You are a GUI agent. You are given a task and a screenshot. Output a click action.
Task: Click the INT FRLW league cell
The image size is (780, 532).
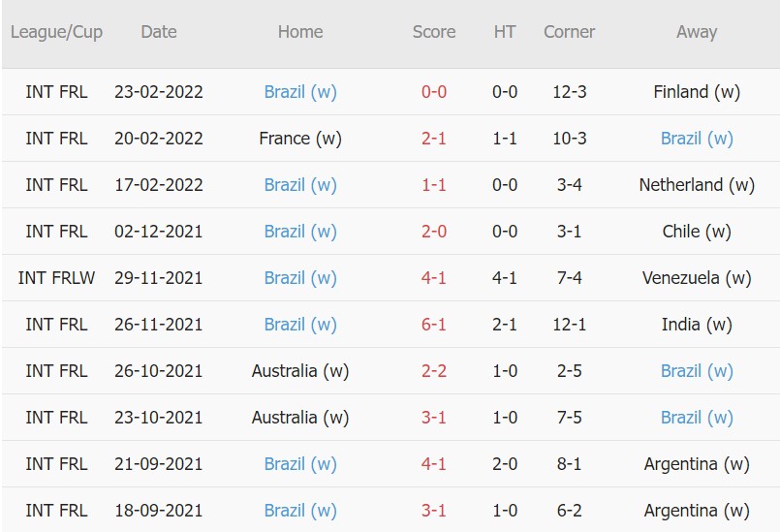(x=56, y=278)
